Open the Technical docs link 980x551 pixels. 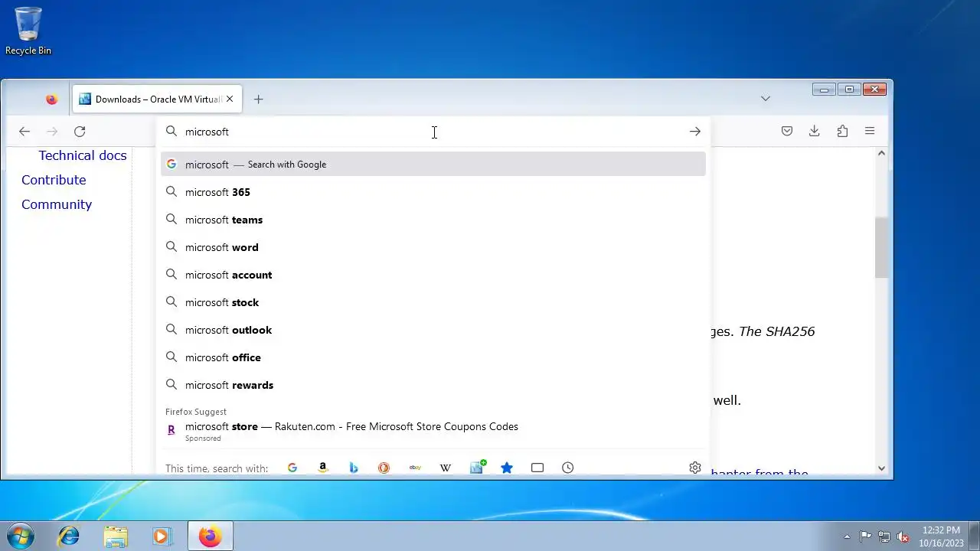tap(83, 155)
